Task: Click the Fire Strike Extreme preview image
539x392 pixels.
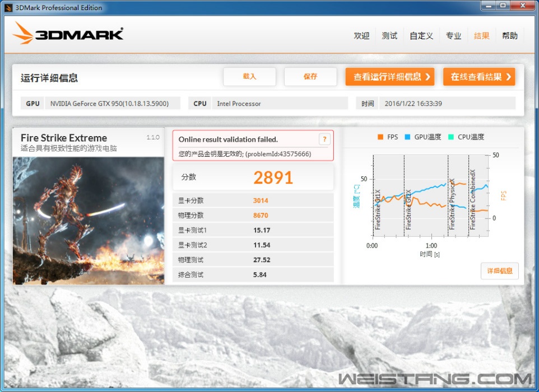Action: coord(89,221)
